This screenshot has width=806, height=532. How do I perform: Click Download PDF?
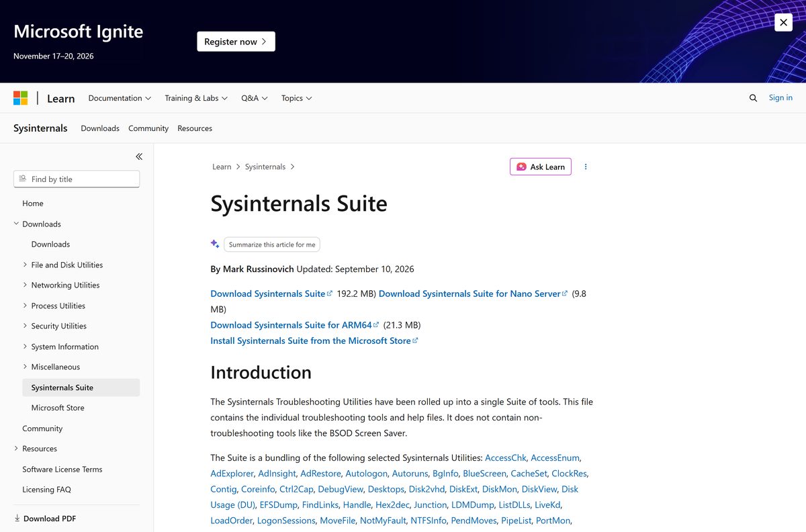click(45, 519)
